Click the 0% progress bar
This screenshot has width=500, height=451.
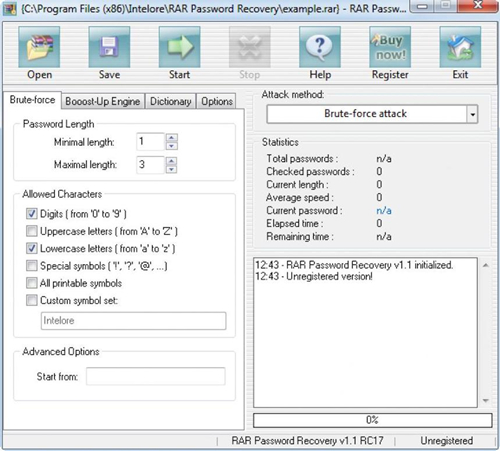click(x=372, y=420)
